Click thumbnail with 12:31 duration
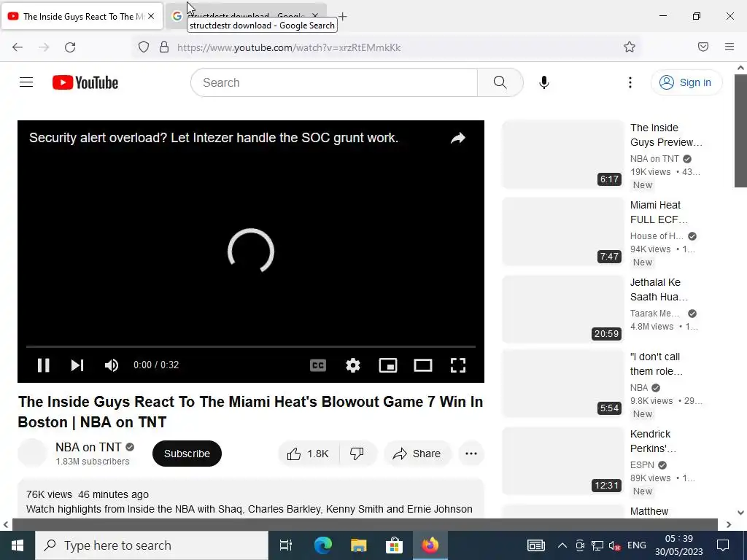Viewport: 747px width, 560px height. click(x=563, y=461)
